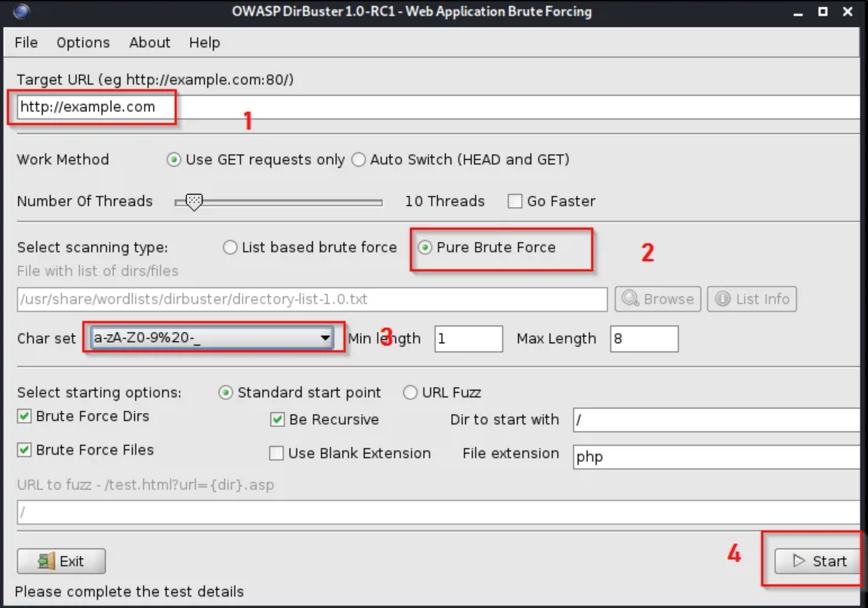Click the Max Length input box

[x=644, y=338]
